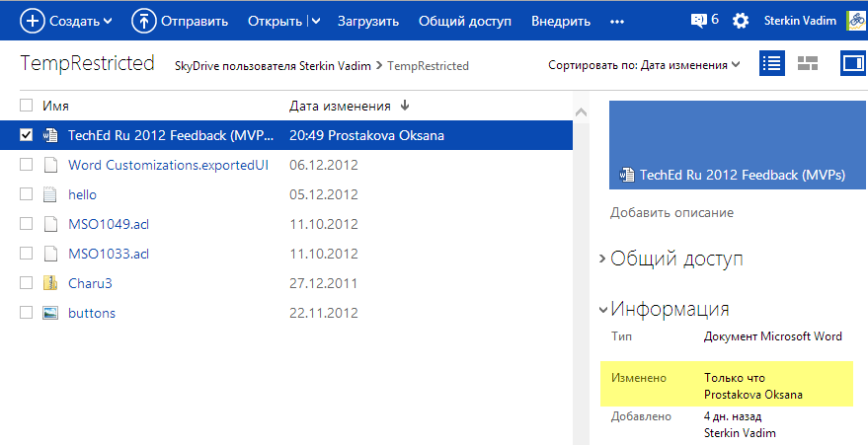Open the Sterkin Vadim account menu
This screenshot has width=868, height=445.
coord(800,21)
